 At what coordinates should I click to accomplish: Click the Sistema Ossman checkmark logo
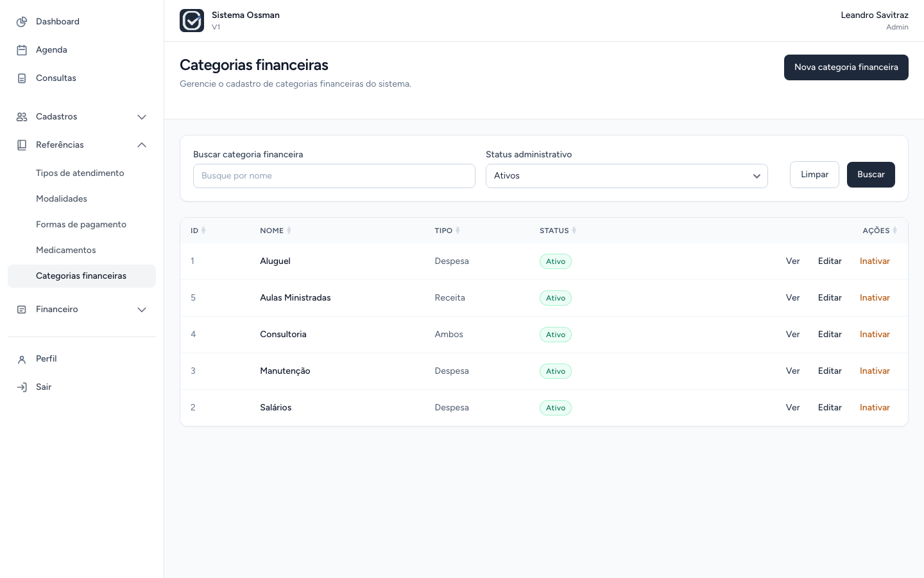click(x=192, y=21)
